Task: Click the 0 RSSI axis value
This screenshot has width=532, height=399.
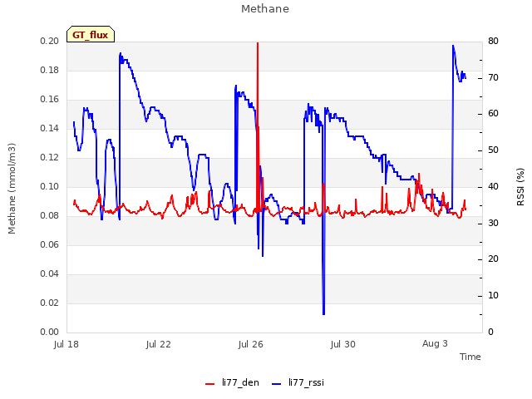Action: tap(490, 332)
